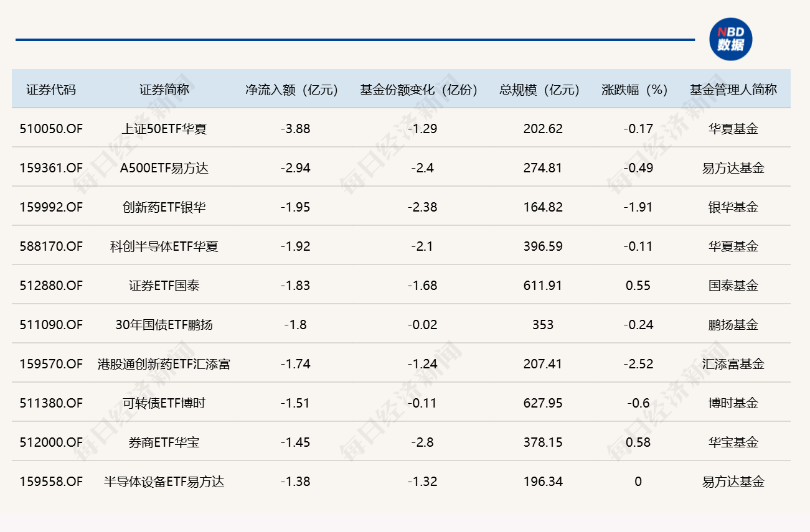
Task: Click total scale value 627.95
Action: [543, 403]
